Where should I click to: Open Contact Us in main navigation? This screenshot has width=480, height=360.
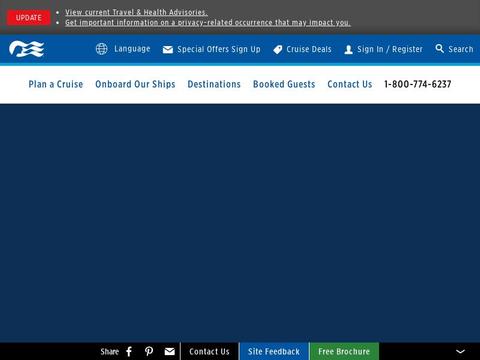coord(350,84)
